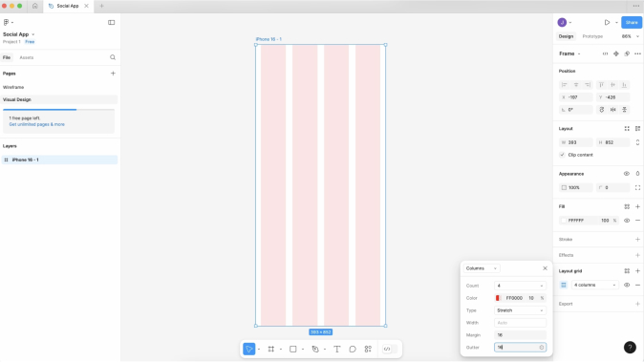This screenshot has height=362, width=644.
Task: Present the prototype with play icon
Action: [607, 22]
